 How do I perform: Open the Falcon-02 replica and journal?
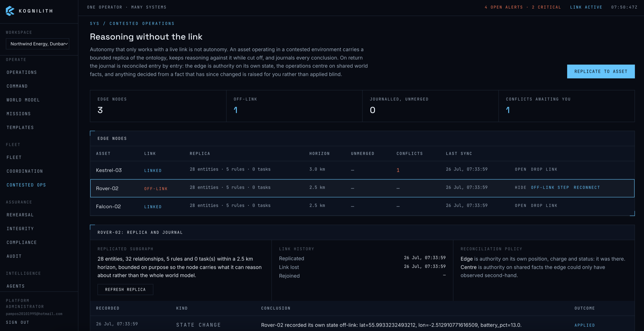coord(521,206)
